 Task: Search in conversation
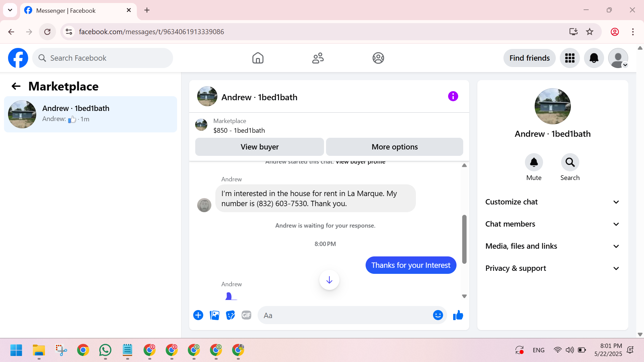[570, 162]
